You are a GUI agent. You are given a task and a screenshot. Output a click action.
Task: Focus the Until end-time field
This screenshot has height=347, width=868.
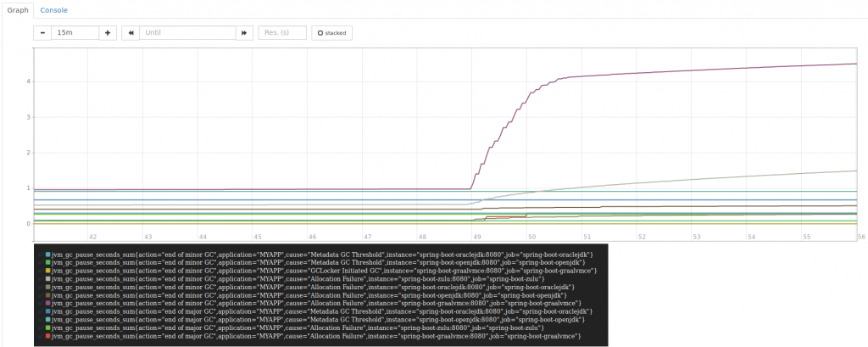coord(186,32)
